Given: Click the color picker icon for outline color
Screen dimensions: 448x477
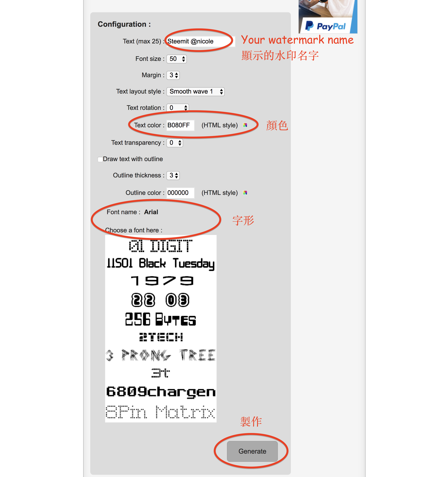Looking at the screenshot, I should tap(246, 193).
